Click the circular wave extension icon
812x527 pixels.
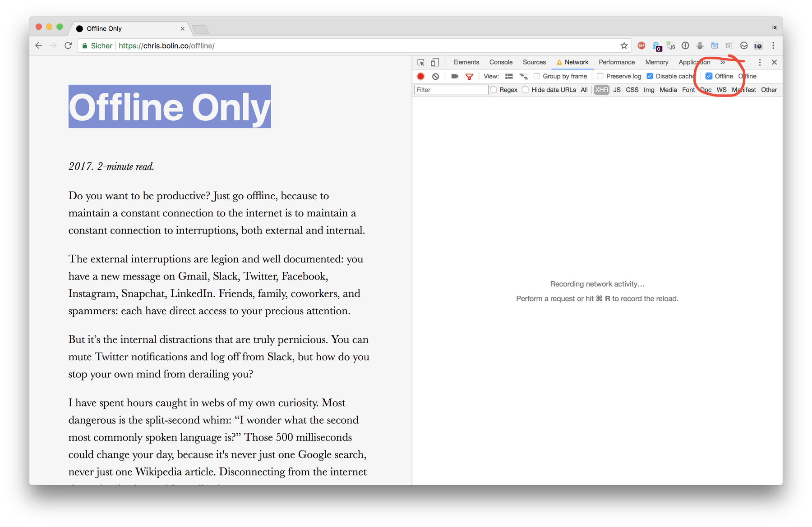(744, 46)
